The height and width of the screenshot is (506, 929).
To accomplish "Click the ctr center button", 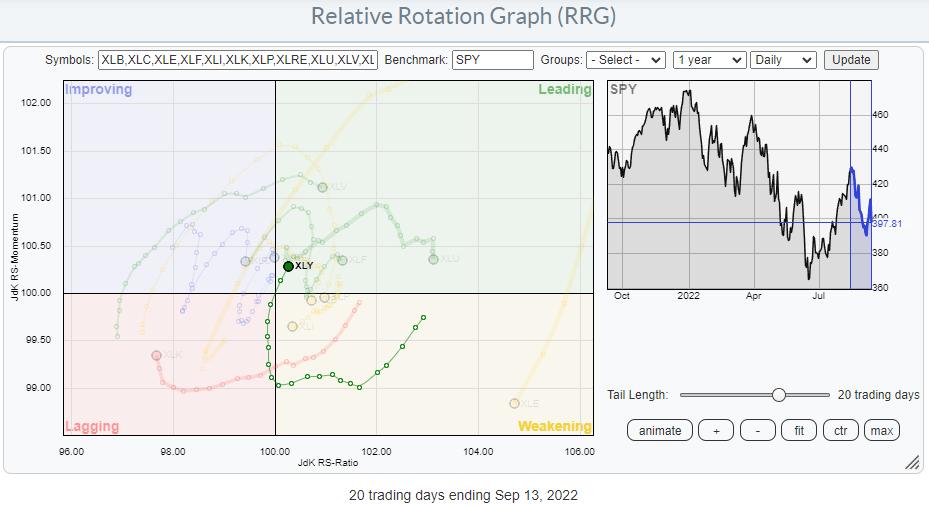I will click(840, 430).
